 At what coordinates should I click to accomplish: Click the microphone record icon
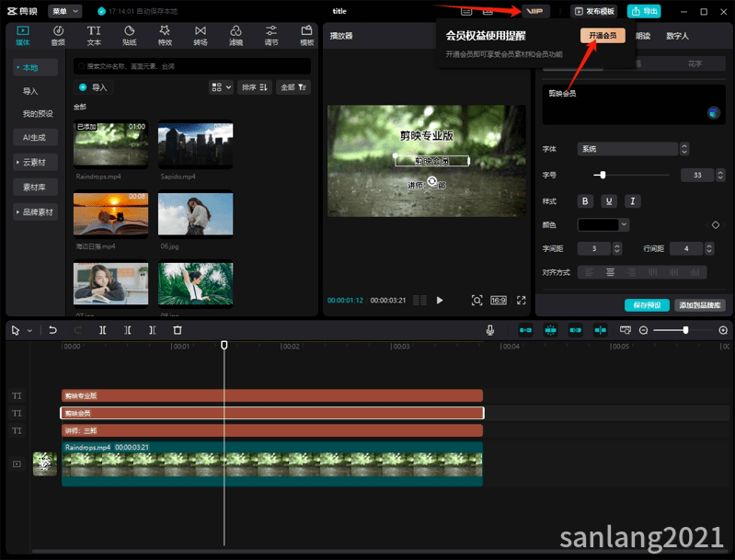(489, 330)
